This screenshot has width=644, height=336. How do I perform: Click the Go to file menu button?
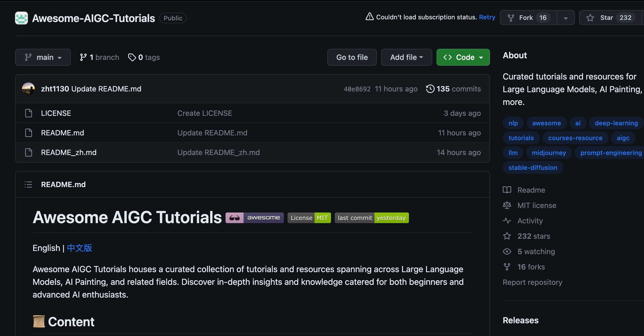coord(351,57)
